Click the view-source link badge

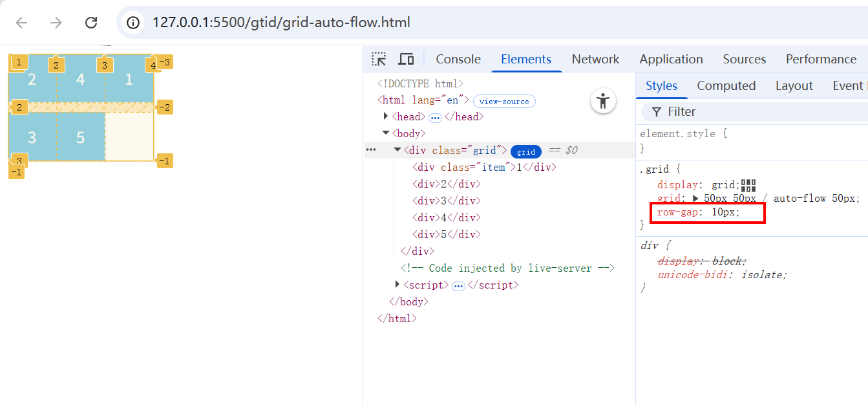coord(504,102)
